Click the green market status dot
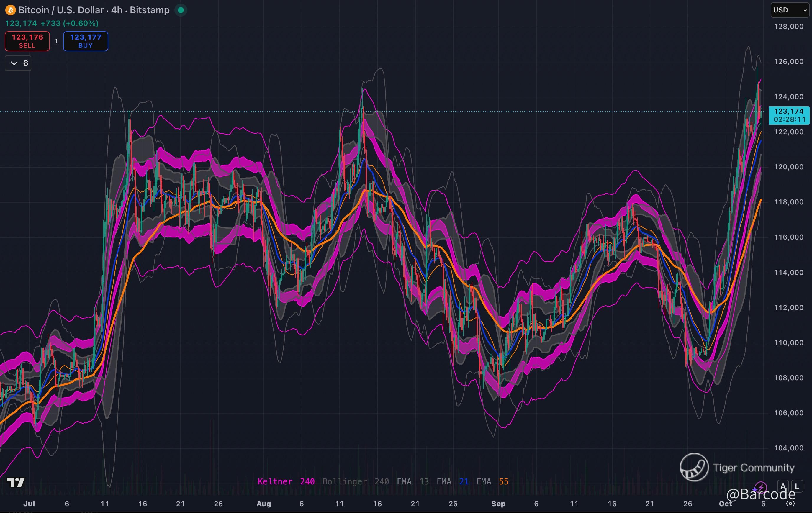The image size is (812, 513). (181, 10)
